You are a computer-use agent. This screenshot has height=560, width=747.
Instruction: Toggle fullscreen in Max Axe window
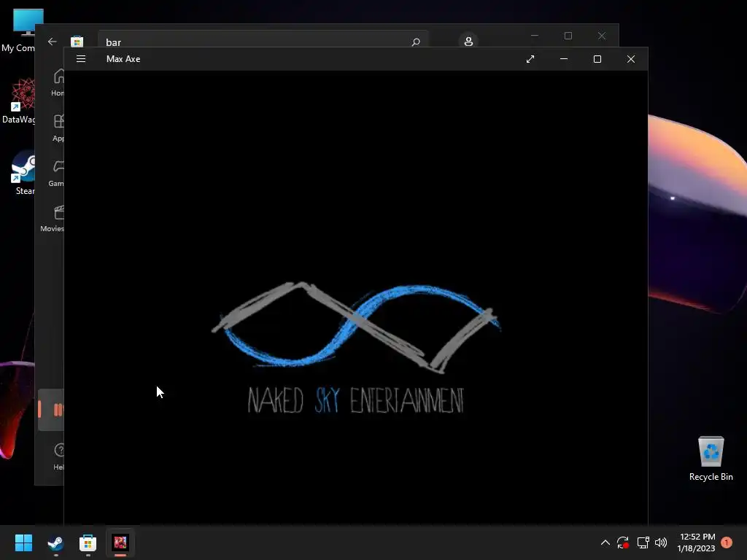(530, 59)
